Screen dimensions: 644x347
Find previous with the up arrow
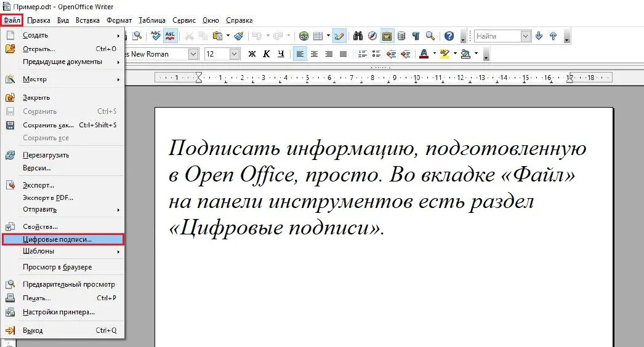pyautogui.click(x=553, y=36)
